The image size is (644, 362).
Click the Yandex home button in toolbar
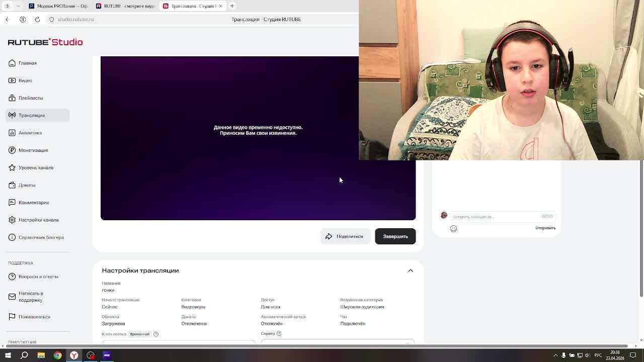[23, 19]
